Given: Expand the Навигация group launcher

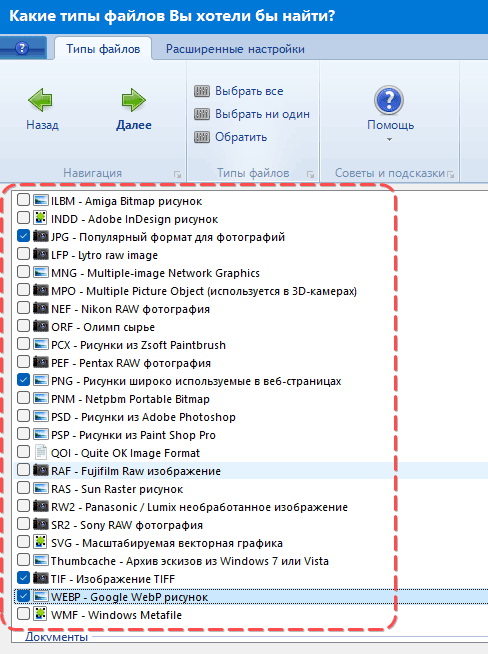Looking at the screenshot, I should tap(177, 174).
